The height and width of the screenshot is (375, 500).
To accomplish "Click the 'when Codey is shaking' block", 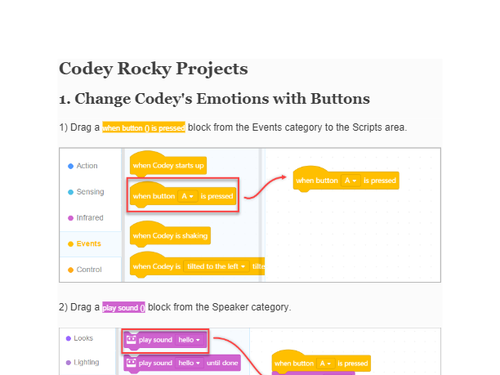I will tap(170, 234).
